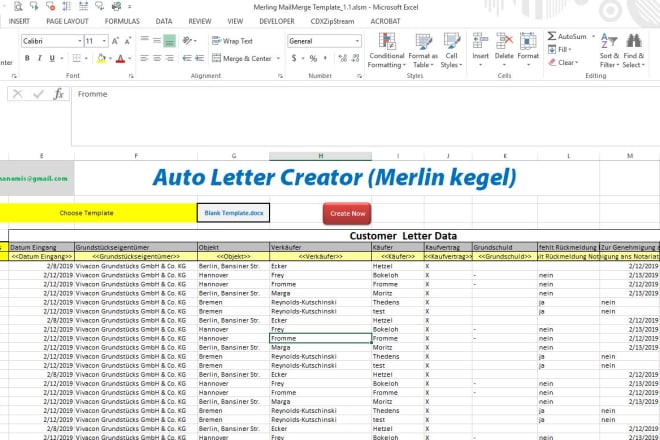Image resolution: width=660 pixels, height=440 pixels.
Task: Click the top align icon
Action: 144,41
